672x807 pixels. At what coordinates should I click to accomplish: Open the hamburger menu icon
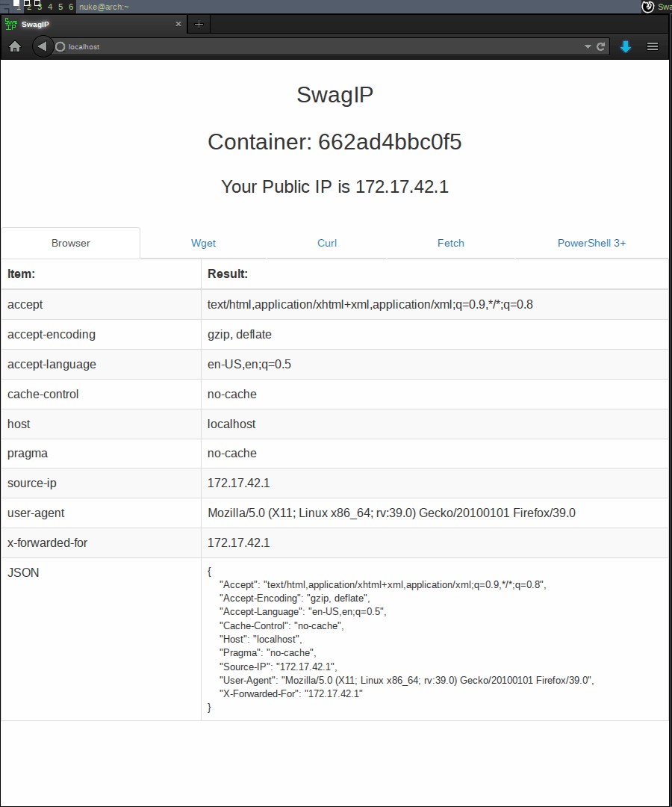click(x=653, y=47)
